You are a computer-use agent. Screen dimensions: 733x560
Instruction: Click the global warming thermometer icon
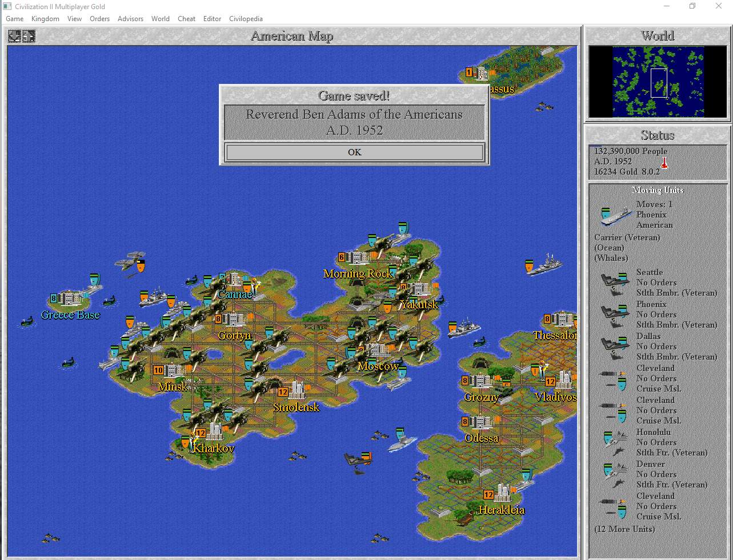(x=664, y=164)
